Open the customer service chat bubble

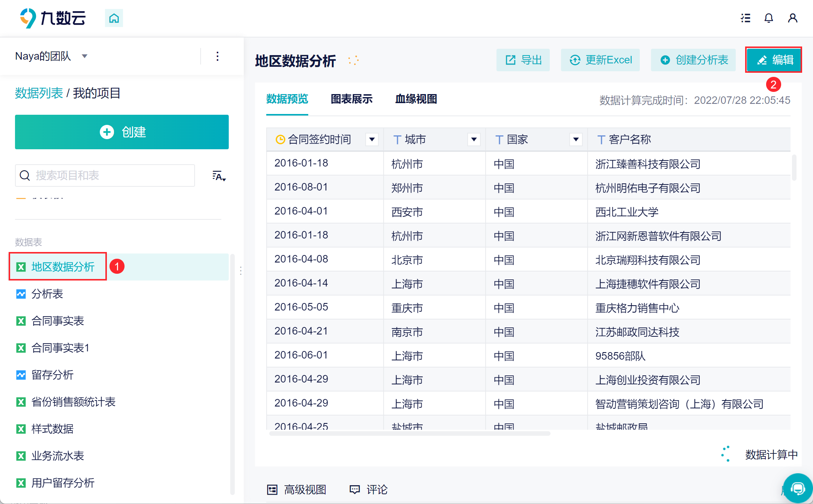pyautogui.click(x=798, y=488)
